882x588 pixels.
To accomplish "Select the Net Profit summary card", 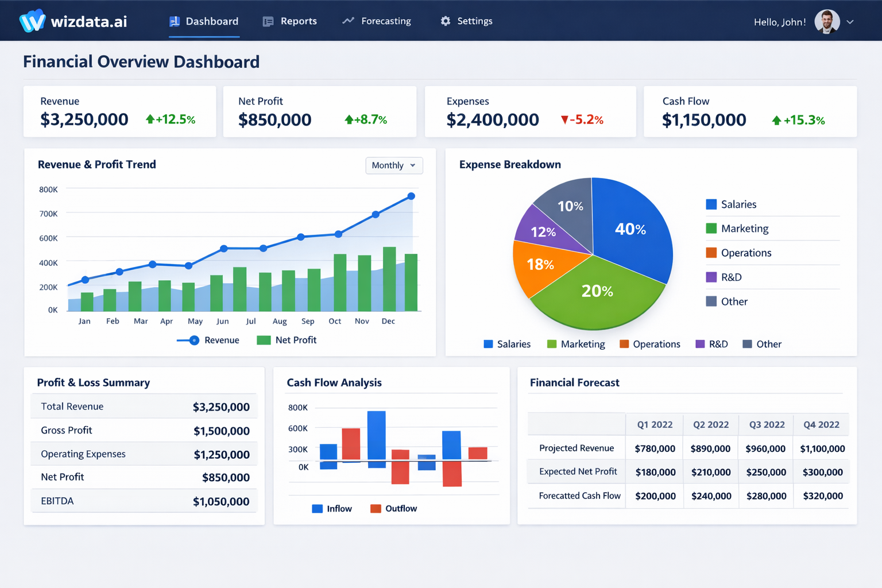I will [x=319, y=111].
